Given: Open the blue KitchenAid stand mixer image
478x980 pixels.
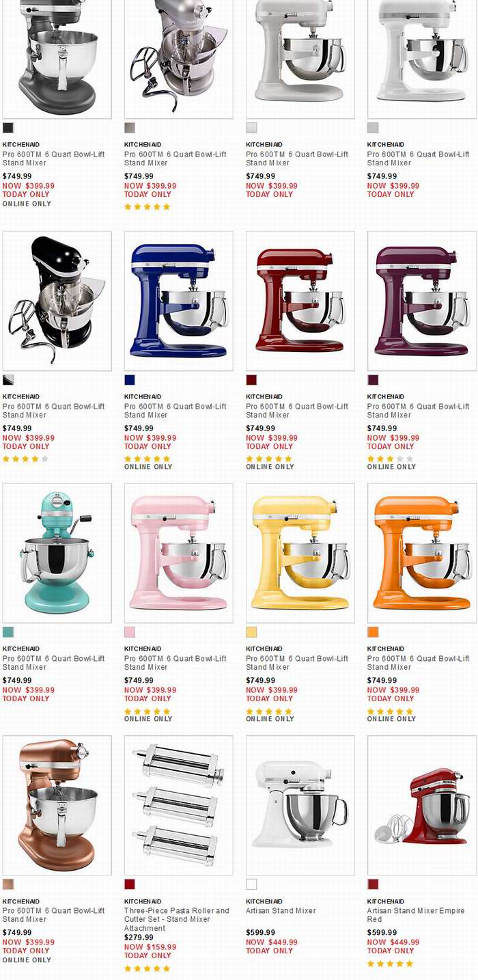Looking at the screenshot, I should (179, 301).
